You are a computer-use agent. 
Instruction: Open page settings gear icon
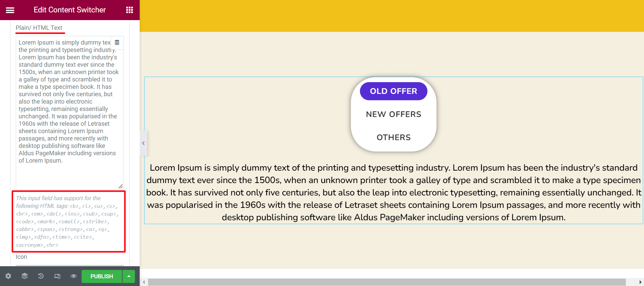pyautogui.click(x=8, y=276)
